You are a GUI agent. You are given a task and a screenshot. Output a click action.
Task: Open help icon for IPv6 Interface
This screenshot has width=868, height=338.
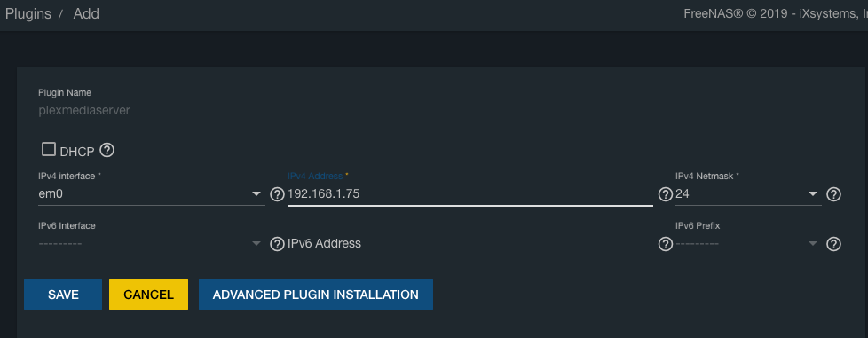tap(277, 244)
